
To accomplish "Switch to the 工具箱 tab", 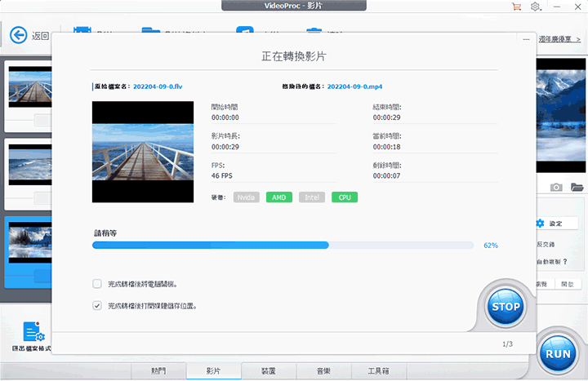I will [378, 371].
